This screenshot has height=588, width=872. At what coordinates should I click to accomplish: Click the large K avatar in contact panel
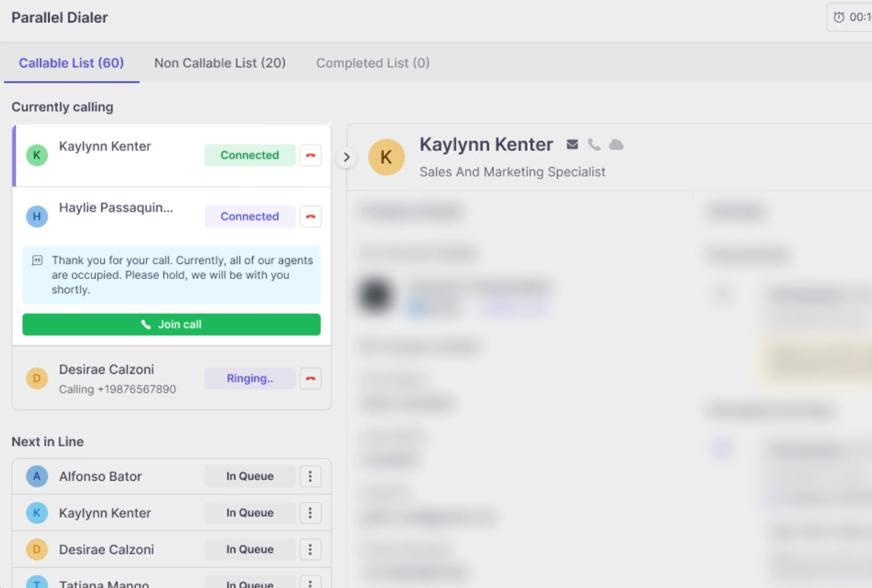click(386, 157)
